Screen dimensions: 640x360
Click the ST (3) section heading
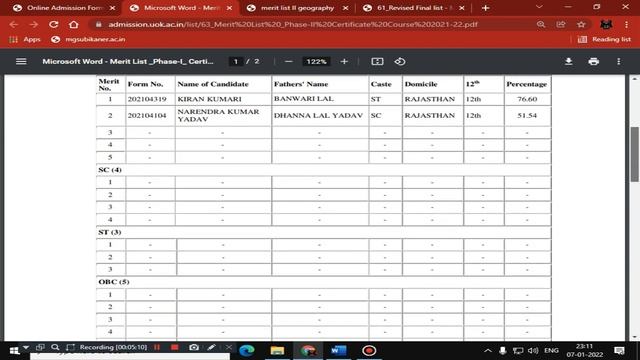(110, 232)
